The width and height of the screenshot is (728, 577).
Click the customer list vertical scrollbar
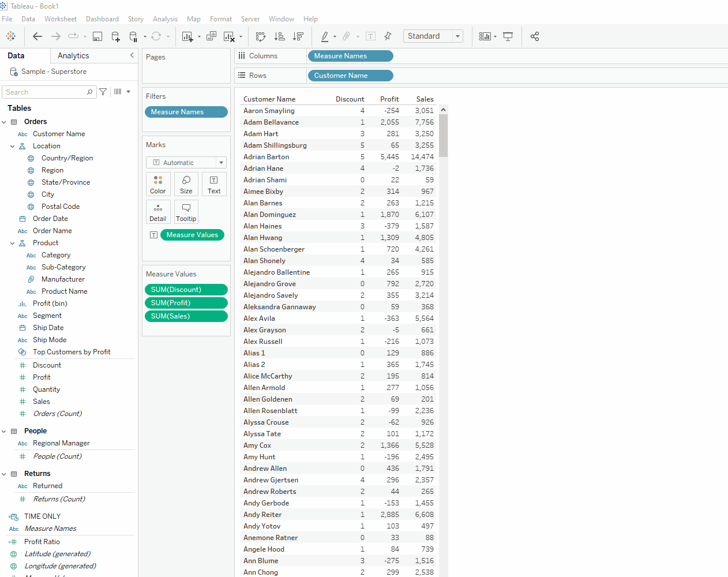pos(443,136)
